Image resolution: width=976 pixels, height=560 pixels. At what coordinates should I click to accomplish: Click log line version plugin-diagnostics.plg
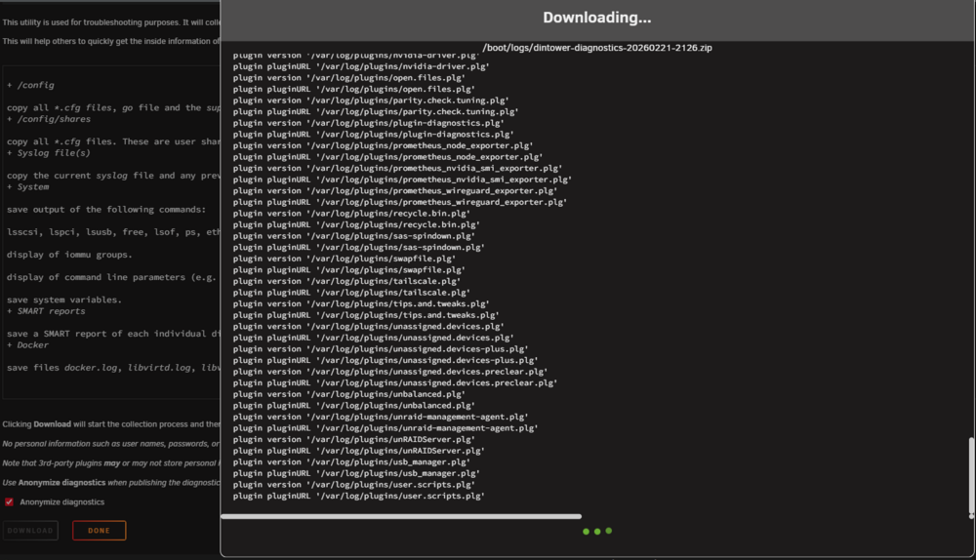[x=369, y=123]
